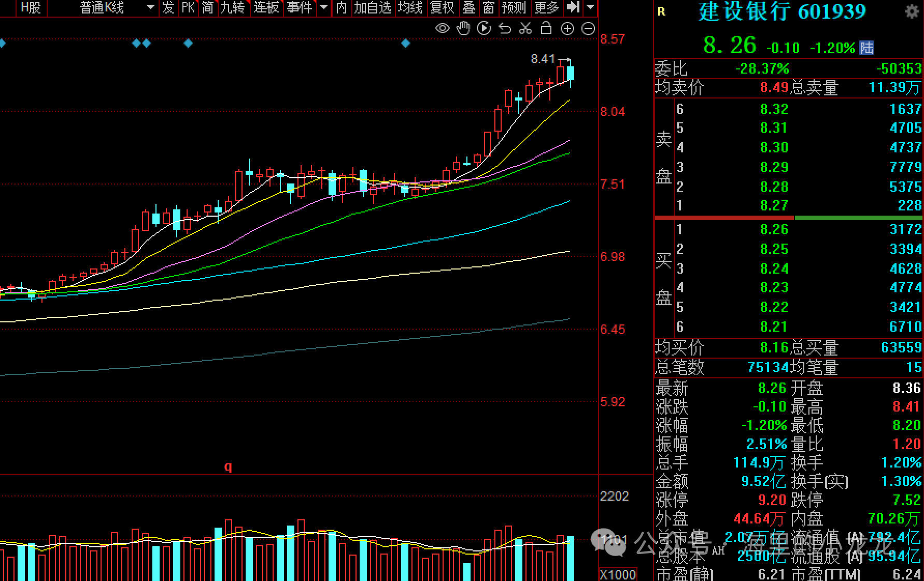The image size is (924, 581).
Task: Select buy level 6 price 8.21
Action: pyautogui.click(x=774, y=327)
